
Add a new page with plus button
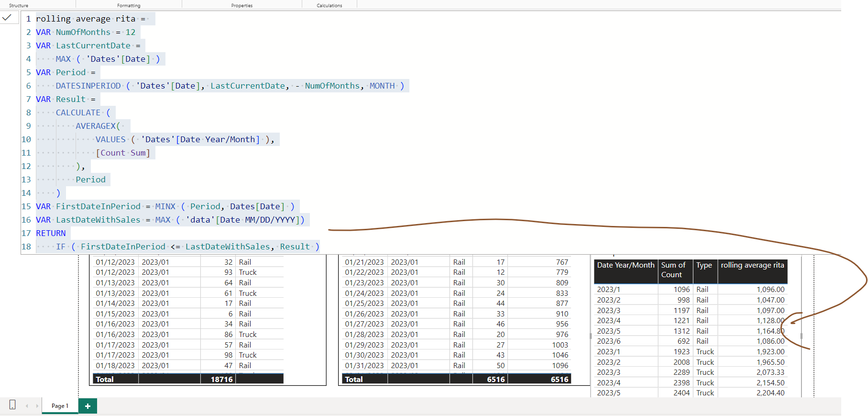(x=88, y=406)
